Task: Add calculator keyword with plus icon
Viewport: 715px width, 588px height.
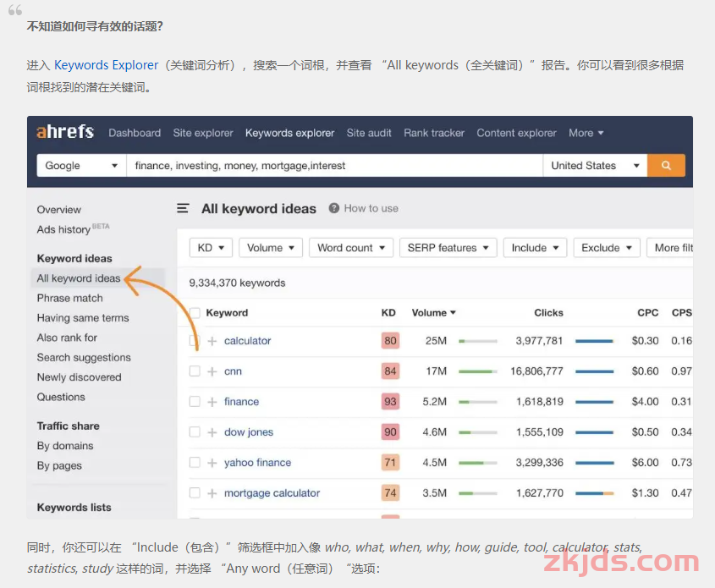Action: tap(212, 341)
